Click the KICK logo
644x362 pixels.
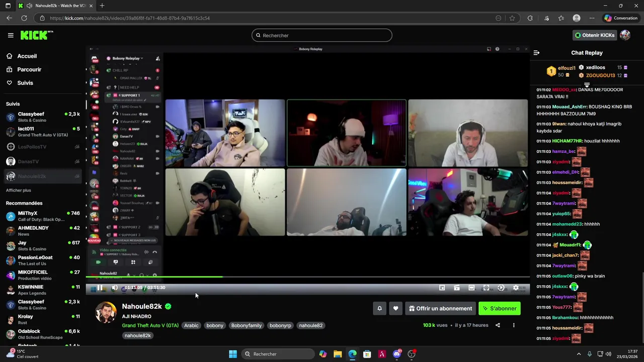[x=36, y=35]
